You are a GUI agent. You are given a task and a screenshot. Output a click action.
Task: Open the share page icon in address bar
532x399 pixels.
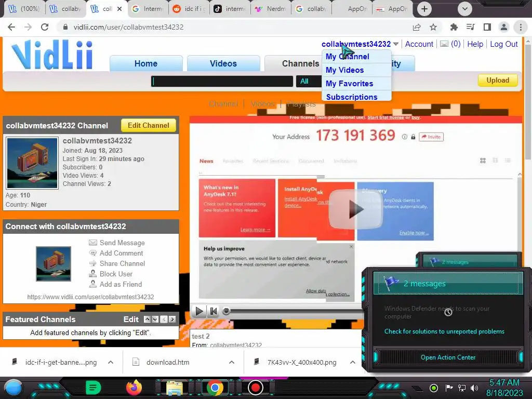(x=417, y=27)
